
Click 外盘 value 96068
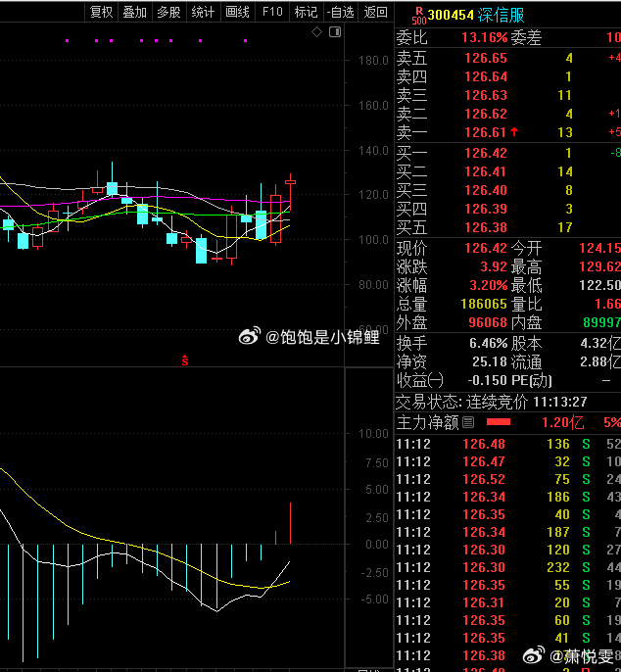click(488, 322)
